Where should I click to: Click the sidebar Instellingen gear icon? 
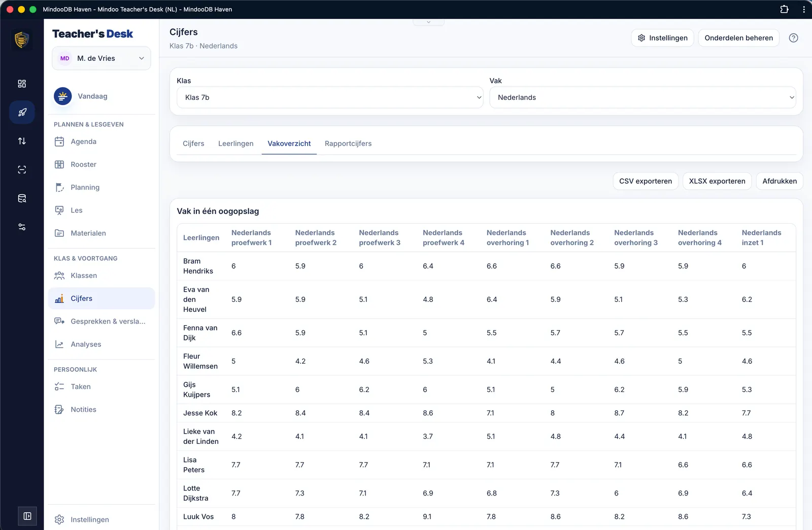pos(59,519)
